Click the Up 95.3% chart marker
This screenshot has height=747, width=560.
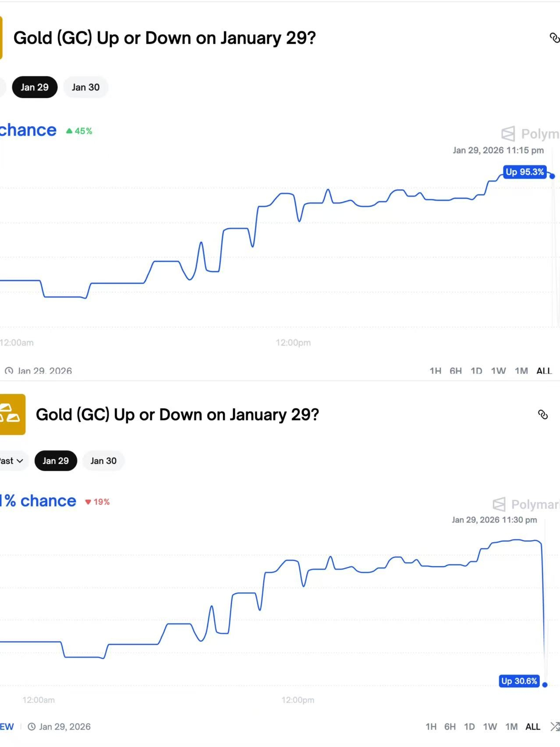[x=525, y=172]
